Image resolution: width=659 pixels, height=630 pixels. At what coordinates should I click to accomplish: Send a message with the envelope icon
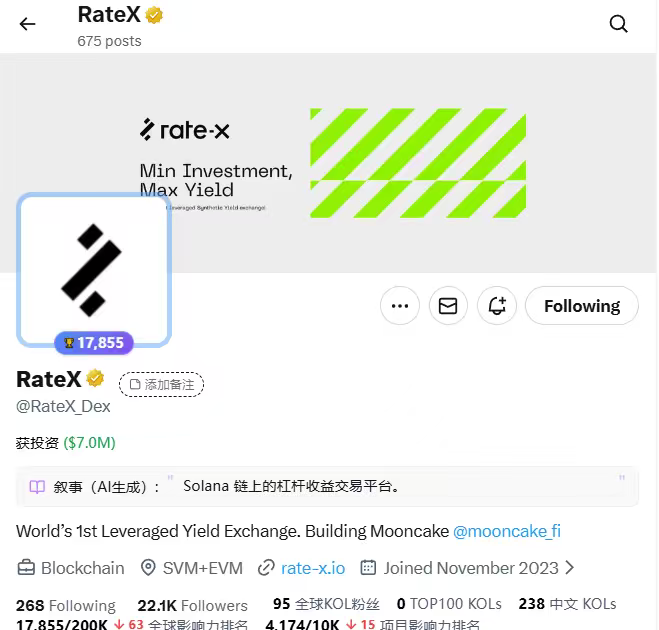(x=448, y=306)
